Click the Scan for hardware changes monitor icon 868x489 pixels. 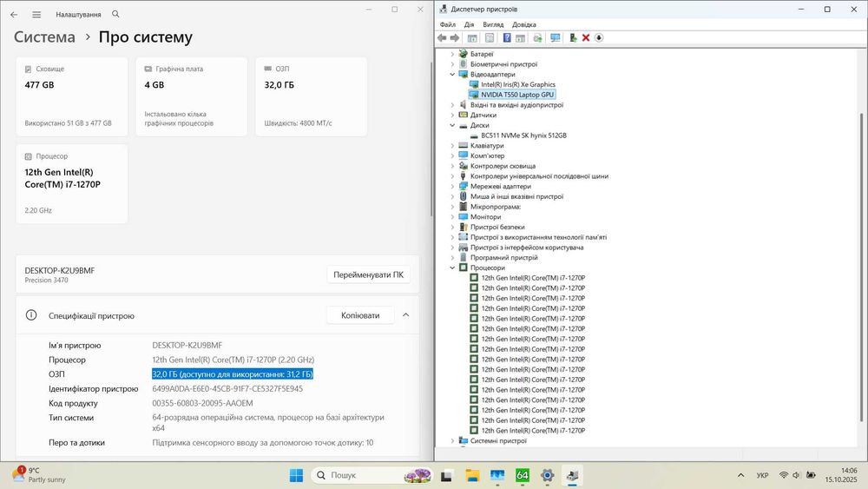[556, 37]
